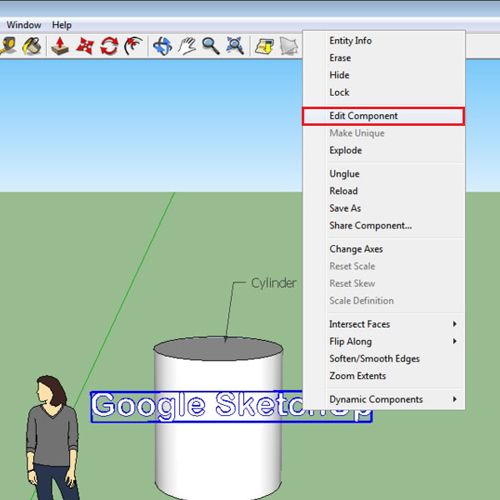
Task: Click Edit Component menu entry
Action: pyautogui.click(x=384, y=116)
